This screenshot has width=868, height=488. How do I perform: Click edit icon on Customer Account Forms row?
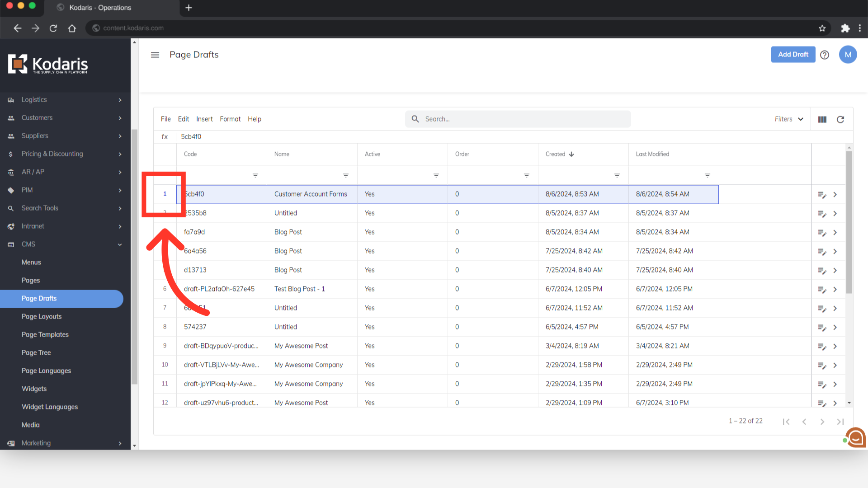[x=822, y=195]
